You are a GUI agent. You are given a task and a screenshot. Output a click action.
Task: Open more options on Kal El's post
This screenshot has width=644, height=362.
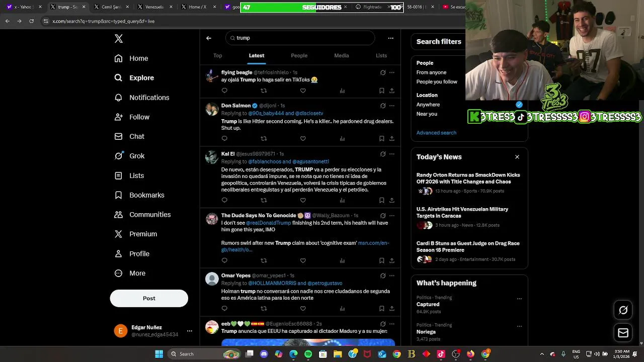(392, 154)
